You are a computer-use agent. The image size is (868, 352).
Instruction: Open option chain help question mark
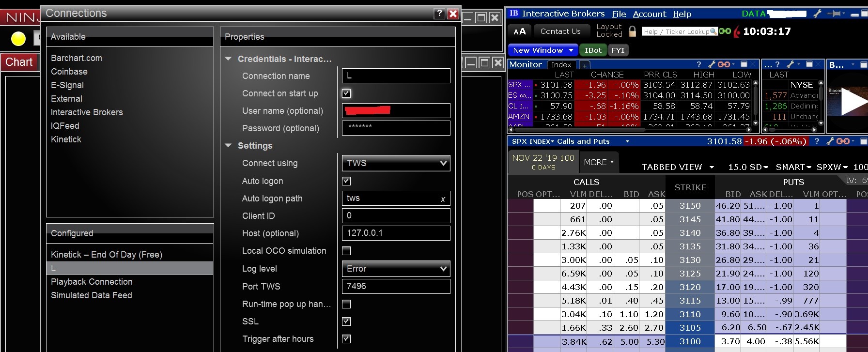(x=817, y=141)
